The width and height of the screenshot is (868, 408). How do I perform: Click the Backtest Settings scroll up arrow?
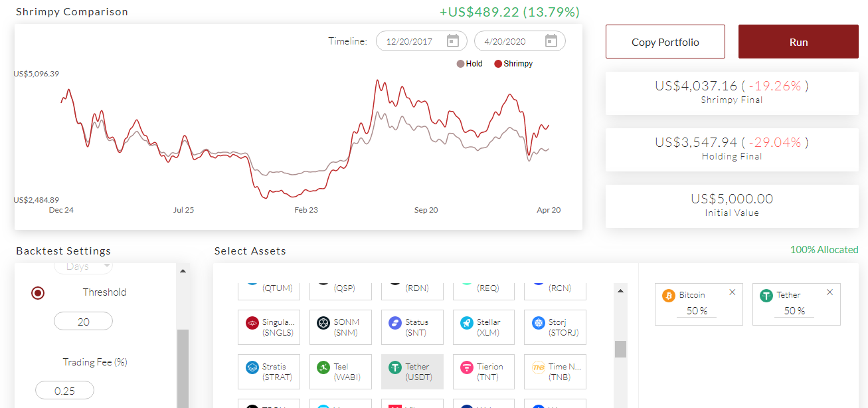[183, 271]
